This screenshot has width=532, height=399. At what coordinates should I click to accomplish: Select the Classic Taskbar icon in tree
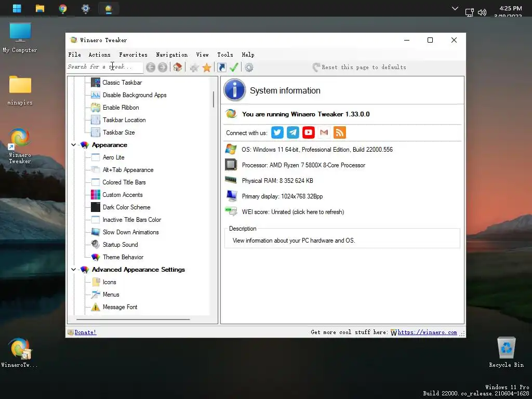click(96, 83)
